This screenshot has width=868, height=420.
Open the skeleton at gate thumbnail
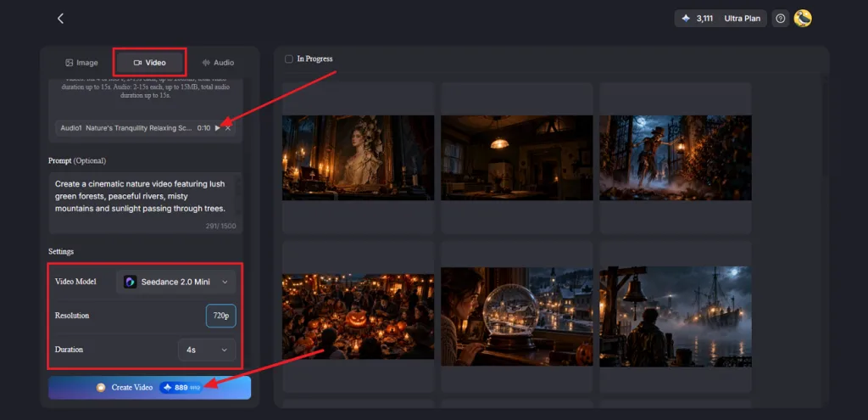click(x=676, y=157)
